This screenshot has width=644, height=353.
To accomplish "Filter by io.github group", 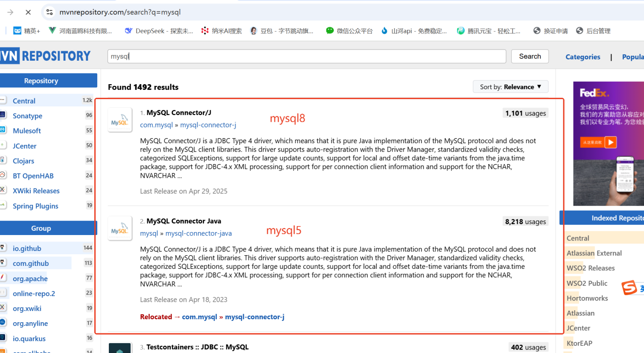I will [27, 248].
